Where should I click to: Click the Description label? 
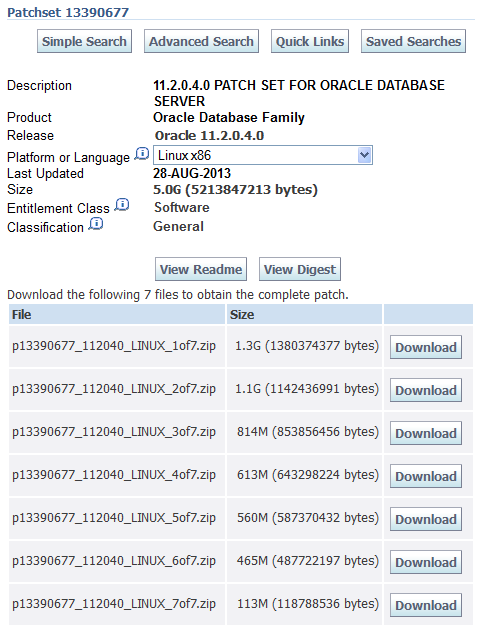click(40, 86)
